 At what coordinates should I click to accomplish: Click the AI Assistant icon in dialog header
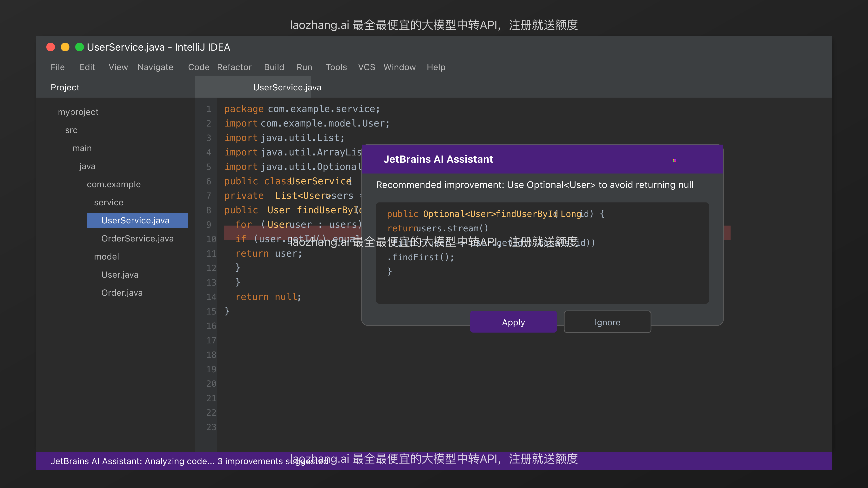coord(674,160)
